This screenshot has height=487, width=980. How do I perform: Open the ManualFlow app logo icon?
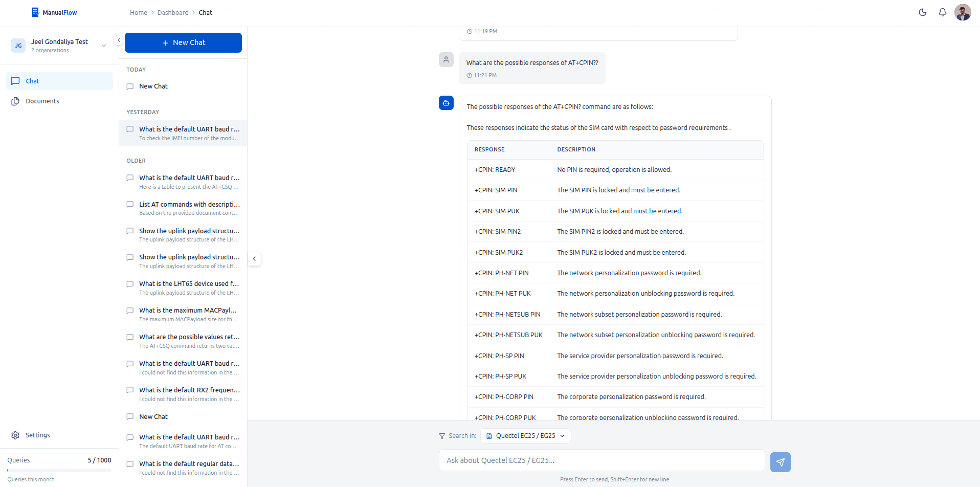click(35, 12)
